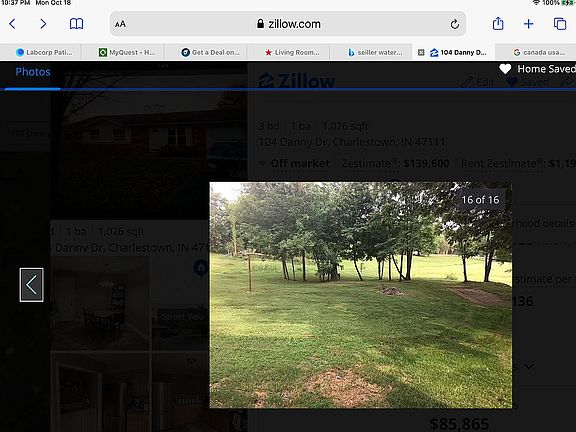Tap the backyard photo 16 of 16

pos(361,295)
